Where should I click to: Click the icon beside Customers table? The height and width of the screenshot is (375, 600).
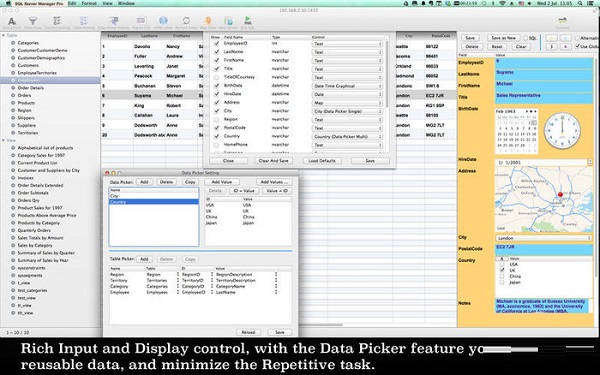[x=13, y=65]
